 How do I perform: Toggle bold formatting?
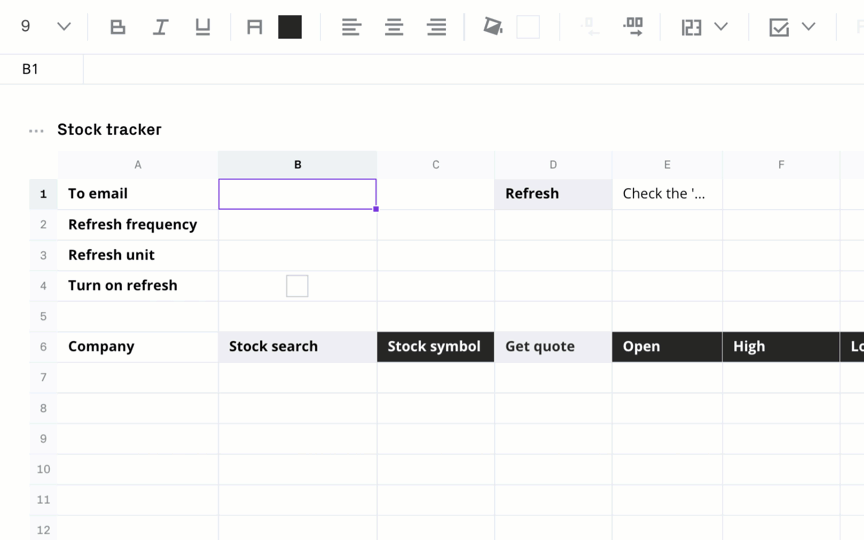pos(117,27)
